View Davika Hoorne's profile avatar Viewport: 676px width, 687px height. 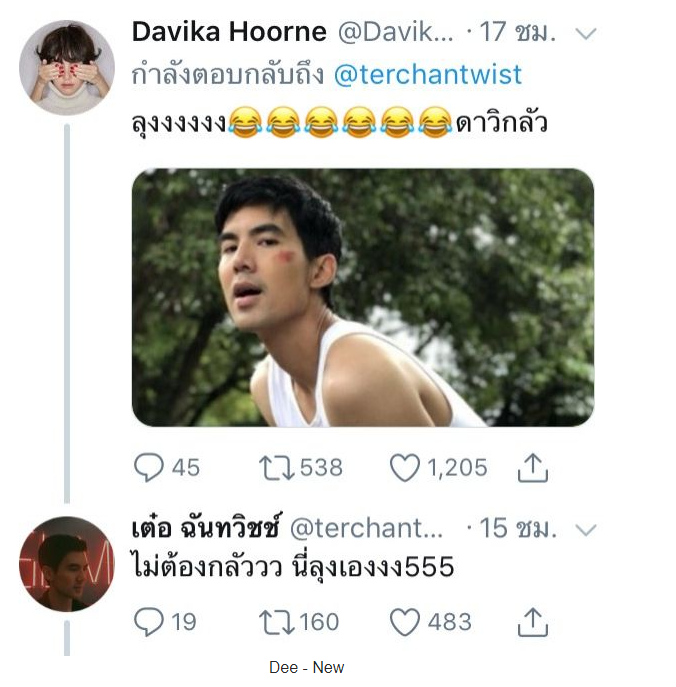(67, 67)
